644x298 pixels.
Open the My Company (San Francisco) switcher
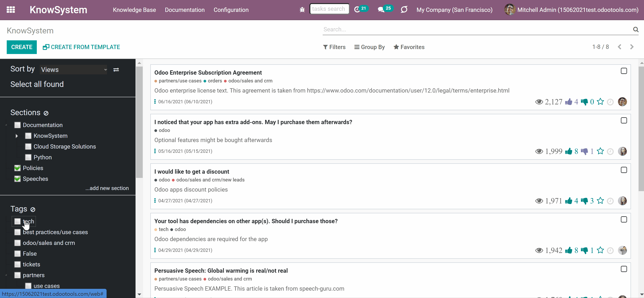point(454,10)
